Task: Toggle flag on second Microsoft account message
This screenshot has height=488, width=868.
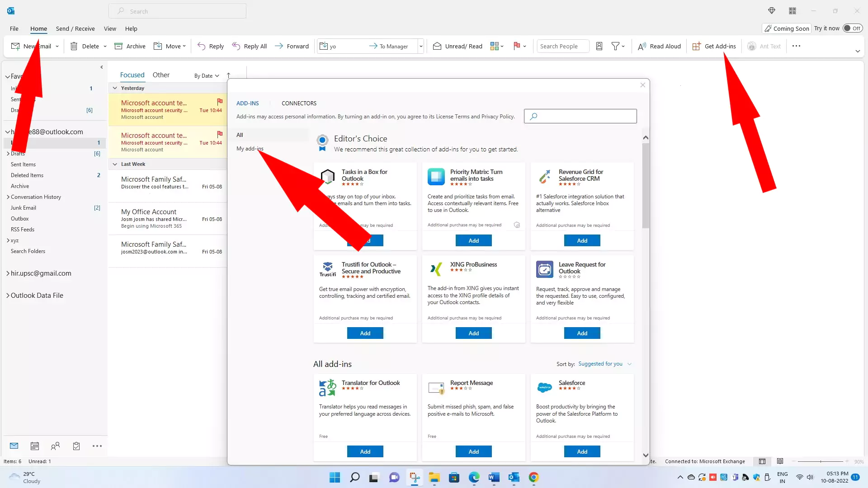Action: pyautogui.click(x=220, y=134)
